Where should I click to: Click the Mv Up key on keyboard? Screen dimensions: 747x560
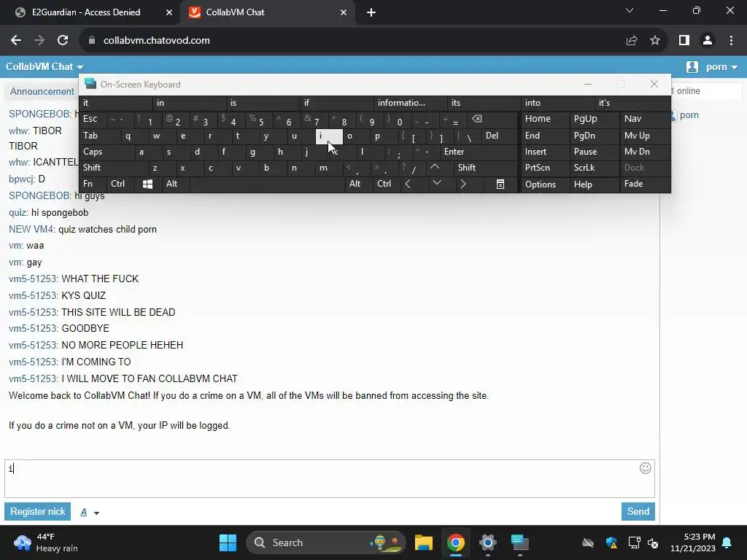point(645,136)
